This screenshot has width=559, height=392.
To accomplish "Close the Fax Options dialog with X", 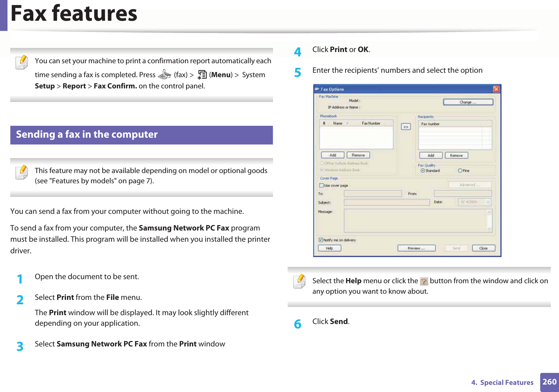I will (x=496, y=89).
